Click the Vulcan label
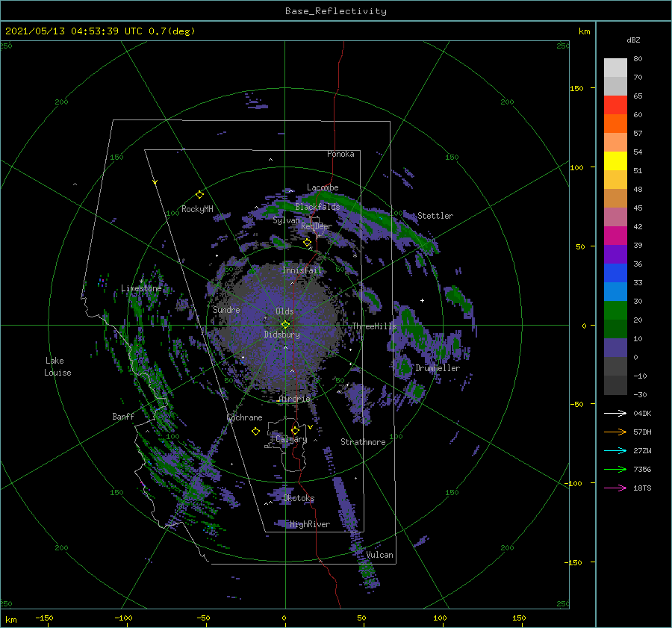The image size is (672, 628). click(x=379, y=555)
